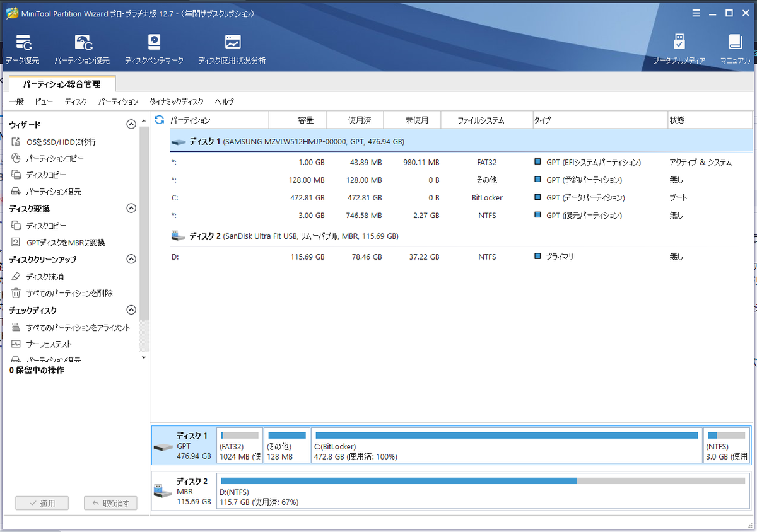Viewport: 757px width, 532px height.
Task: Select ディスク 1 icon in disk map
Action: pos(163,447)
